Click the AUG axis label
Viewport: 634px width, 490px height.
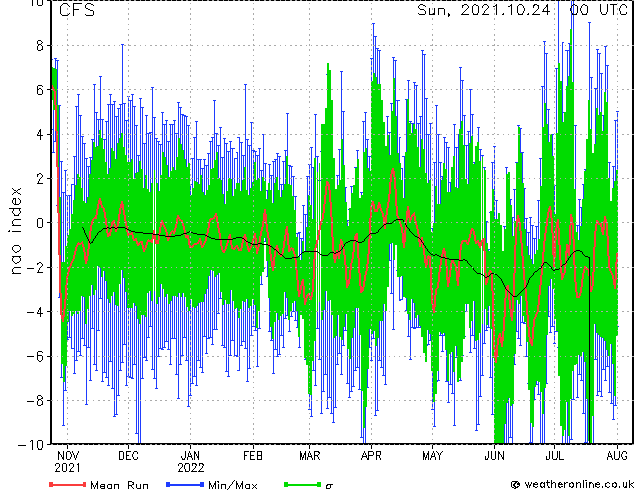(x=617, y=456)
